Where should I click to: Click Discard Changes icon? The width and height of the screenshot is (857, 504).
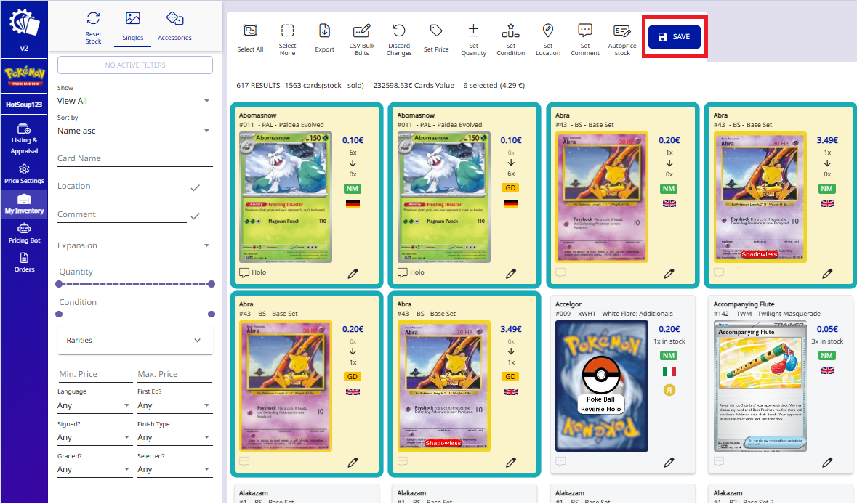(399, 31)
